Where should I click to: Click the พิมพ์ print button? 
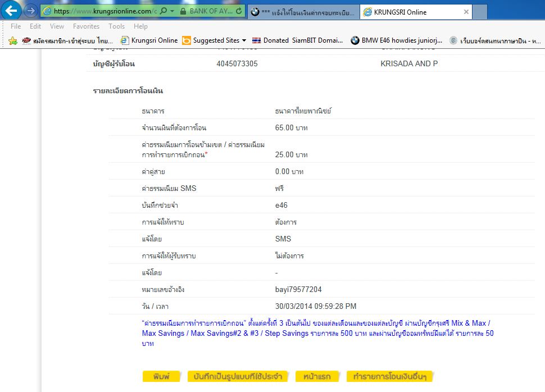pyautogui.click(x=162, y=376)
